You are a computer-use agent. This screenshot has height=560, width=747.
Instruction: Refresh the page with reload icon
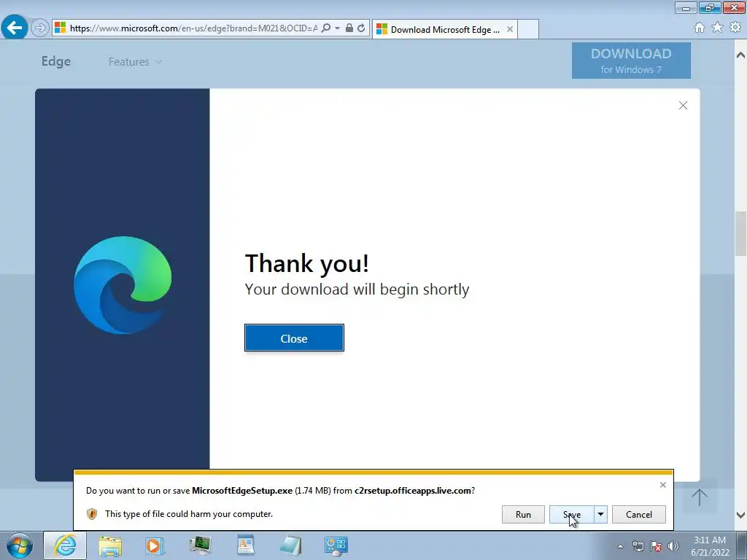click(362, 28)
